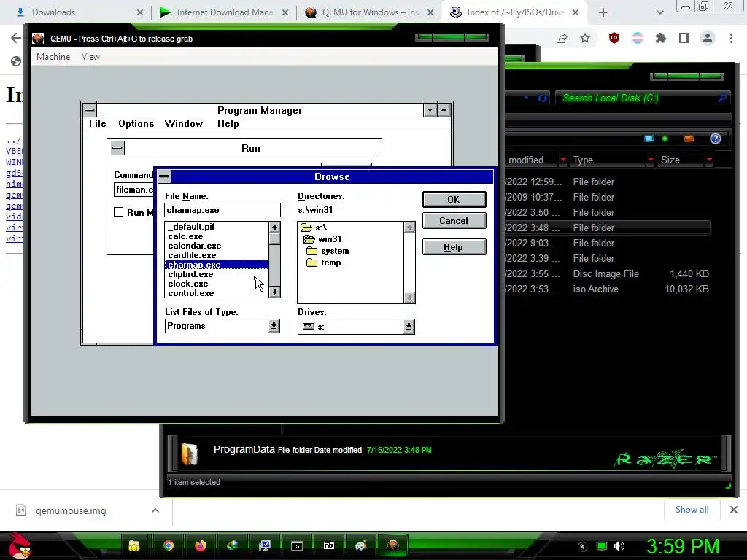
Task: Open the QEMU Machine menu
Action: [x=53, y=57]
